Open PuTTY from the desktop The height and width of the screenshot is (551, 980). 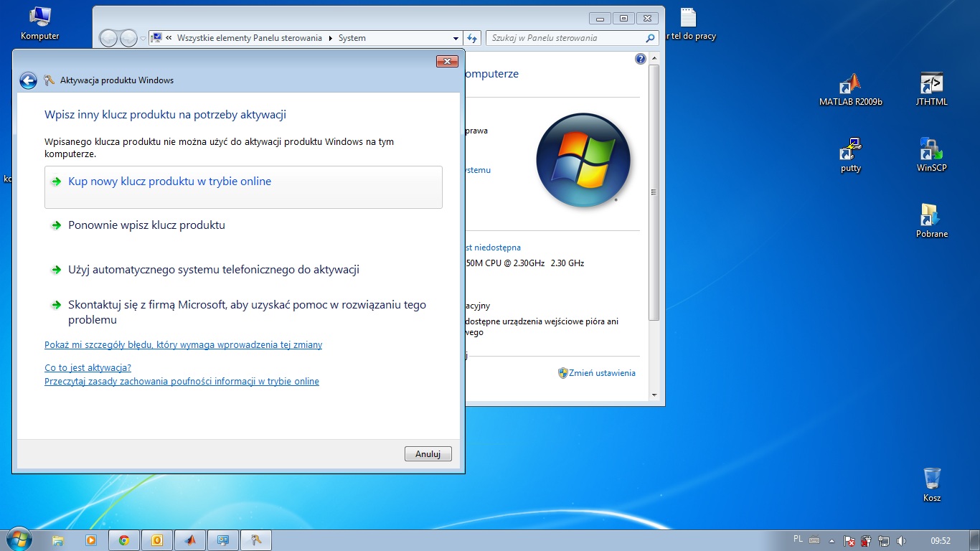coord(851,153)
